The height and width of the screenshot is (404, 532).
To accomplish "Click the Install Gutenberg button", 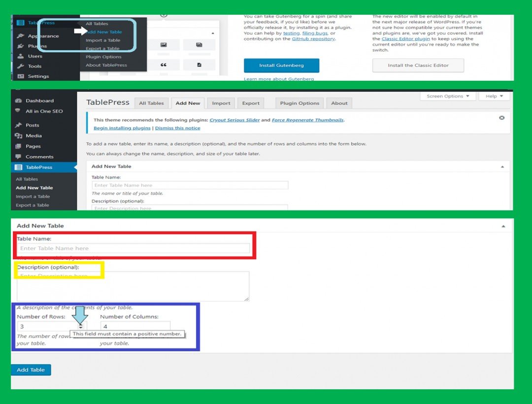I will click(x=281, y=66).
